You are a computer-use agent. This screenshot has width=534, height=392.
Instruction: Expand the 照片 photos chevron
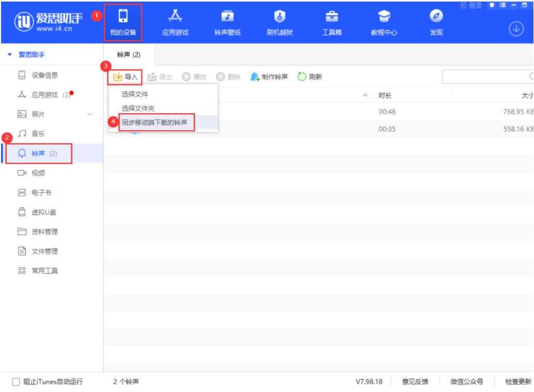(x=91, y=114)
